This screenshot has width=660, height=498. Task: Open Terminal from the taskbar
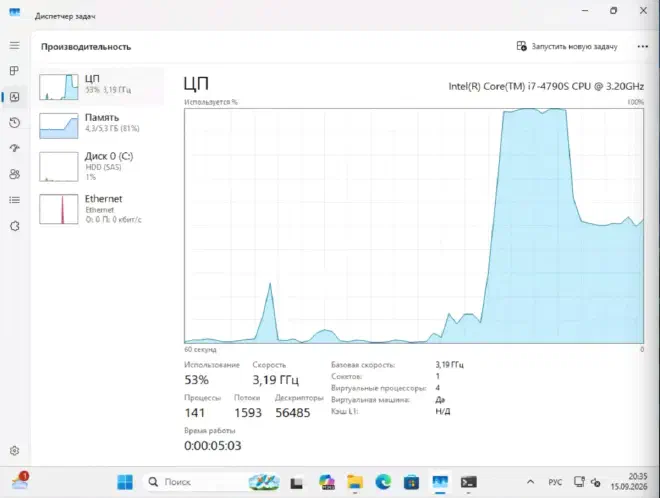tap(468, 482)
